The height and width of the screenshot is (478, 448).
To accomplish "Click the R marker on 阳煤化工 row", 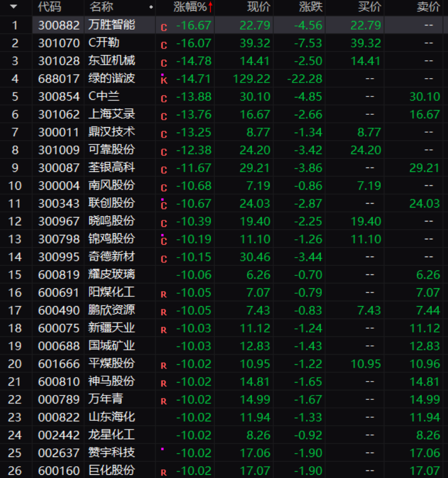I will [164, 294].
